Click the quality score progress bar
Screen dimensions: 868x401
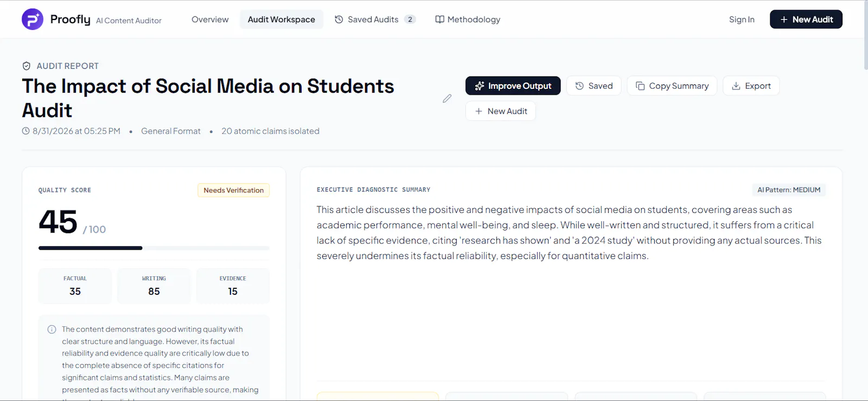[154, 248]
